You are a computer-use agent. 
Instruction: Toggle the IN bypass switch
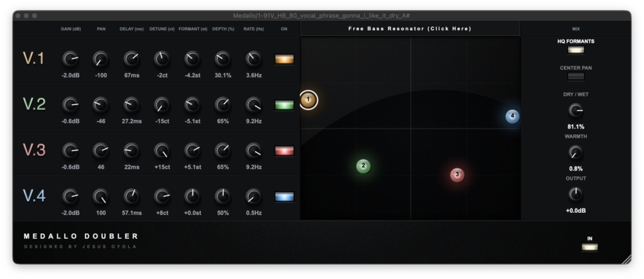coord(590,247)
